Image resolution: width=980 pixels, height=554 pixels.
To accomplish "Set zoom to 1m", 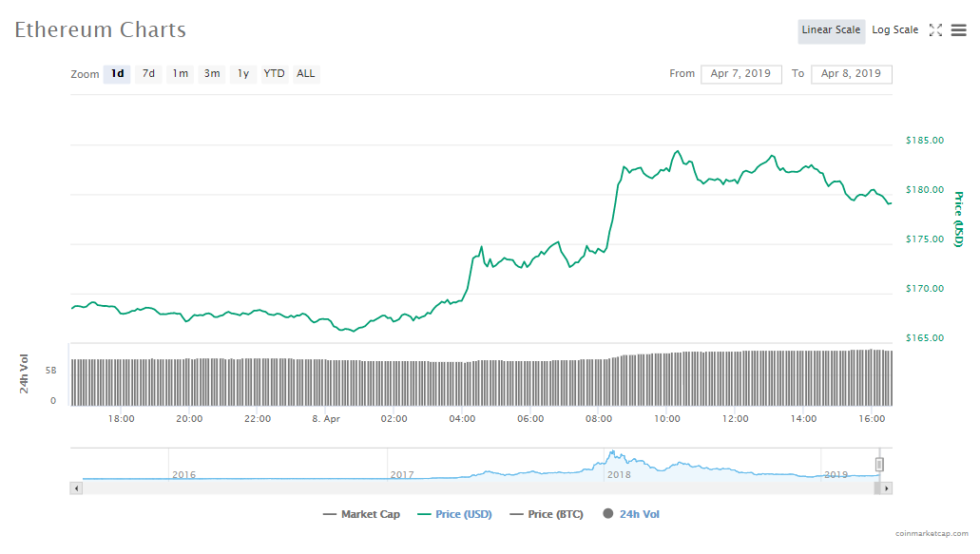I will coord(180,74).
